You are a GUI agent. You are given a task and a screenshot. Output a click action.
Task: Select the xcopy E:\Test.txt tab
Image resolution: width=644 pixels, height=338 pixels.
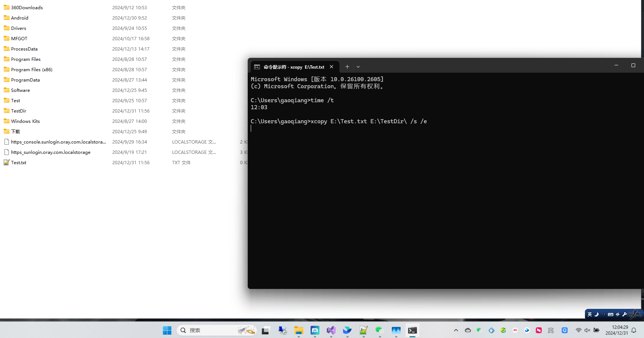click(x=294, y=67)
